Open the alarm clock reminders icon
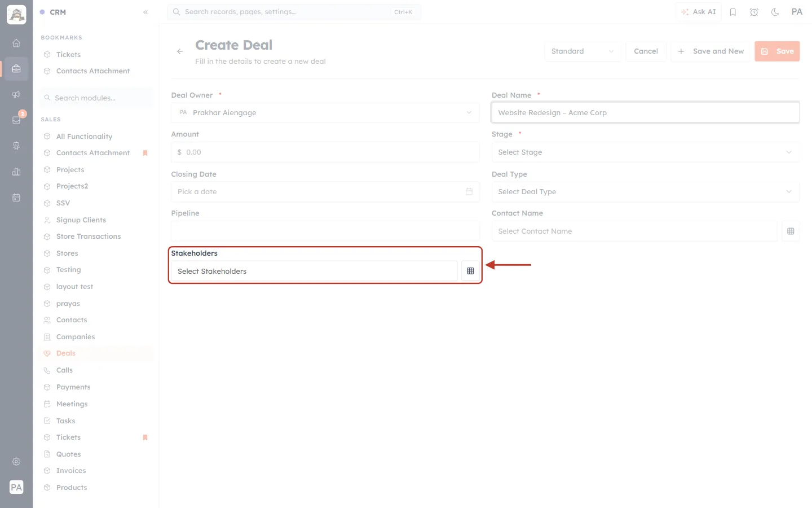The height and width of the screenshot is (508, 812). coord(754,12)
